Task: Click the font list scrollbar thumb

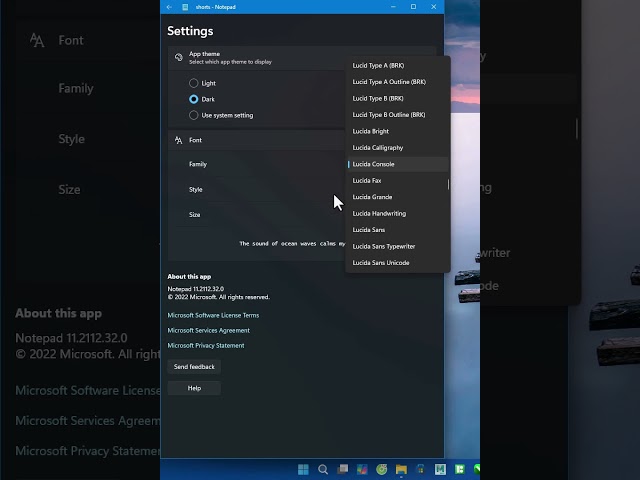Action: (x=448, y=184)
